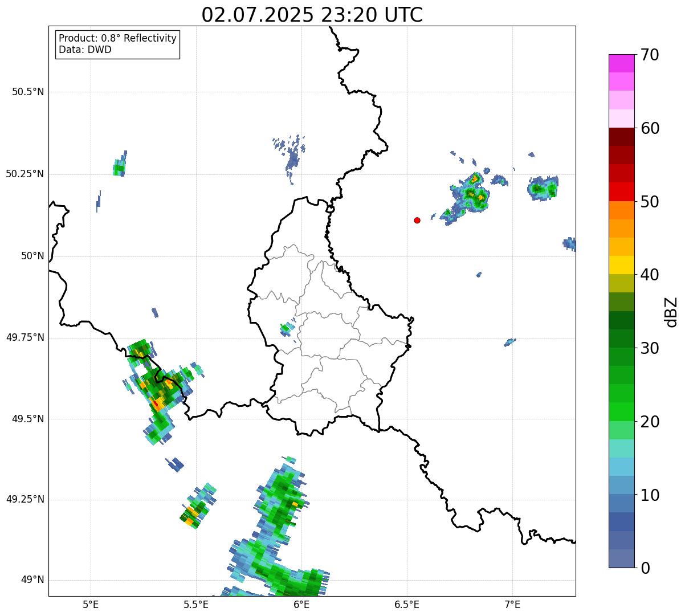Image resolution: width=685 pixels, height=616 pixels.
Task: Click the 50.5°N latitude label
Action: pyautogui.click(x=28, y=92)
